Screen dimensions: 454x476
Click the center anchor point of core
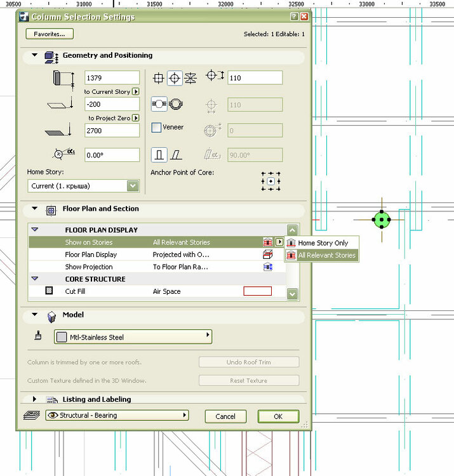point(270,182)
